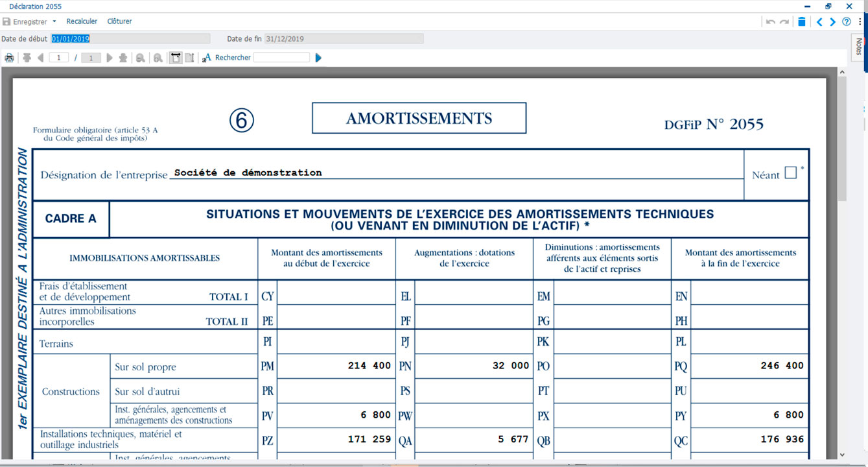This screenshot has width=868, height=467.
Task: Open the Notes side tab
Action: click(x=859, y=47)
